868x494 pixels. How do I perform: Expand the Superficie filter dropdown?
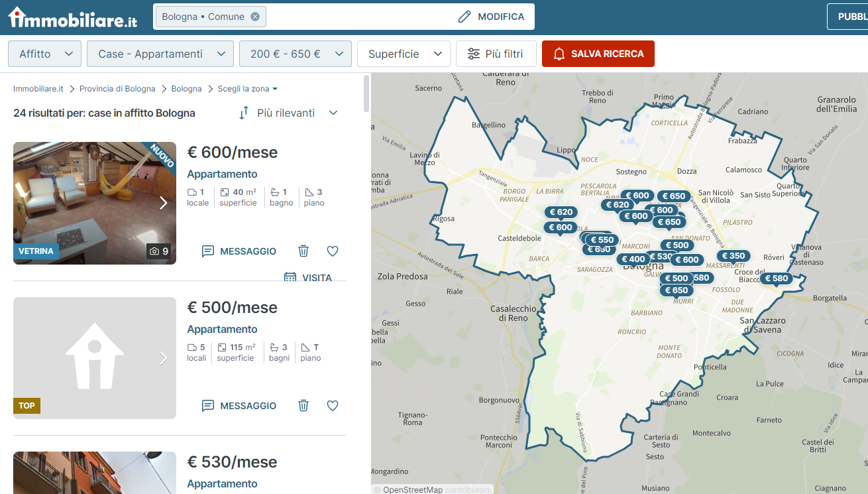pos(404,54)
